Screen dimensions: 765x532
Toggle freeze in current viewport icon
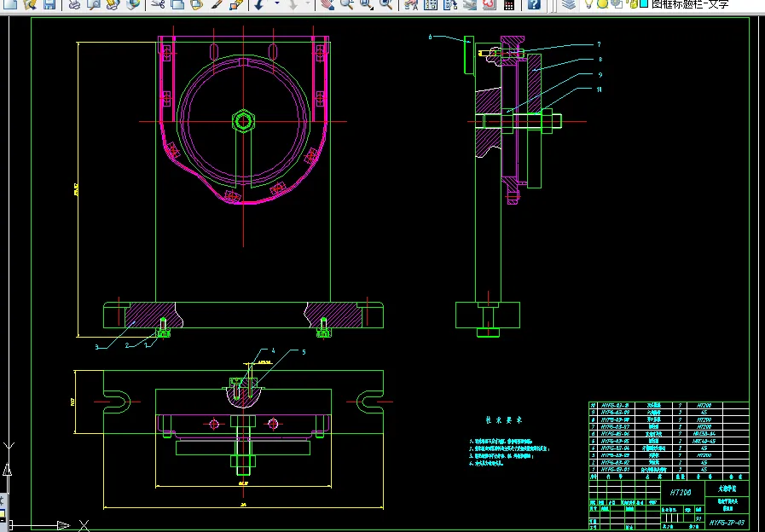point(617,4)
